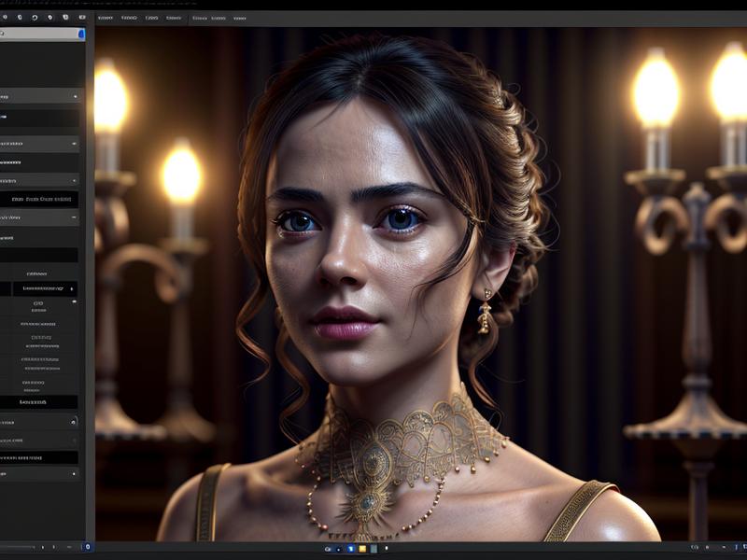Viewport: 747px width, 560px height.
Task: Toggle the dim indicator on the second lower row
Action: [x=75, y=440]
